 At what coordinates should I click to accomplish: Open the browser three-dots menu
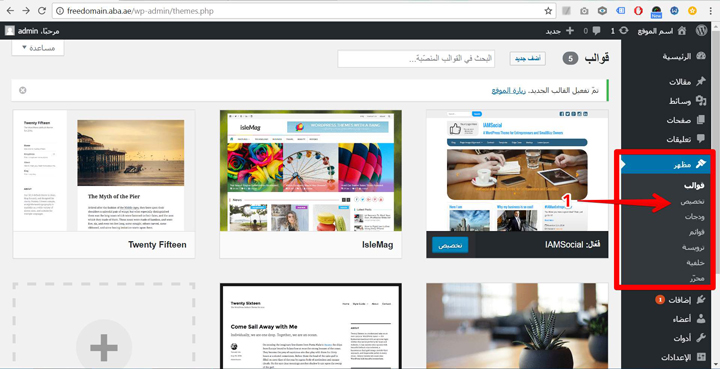[x=711, y=11]
